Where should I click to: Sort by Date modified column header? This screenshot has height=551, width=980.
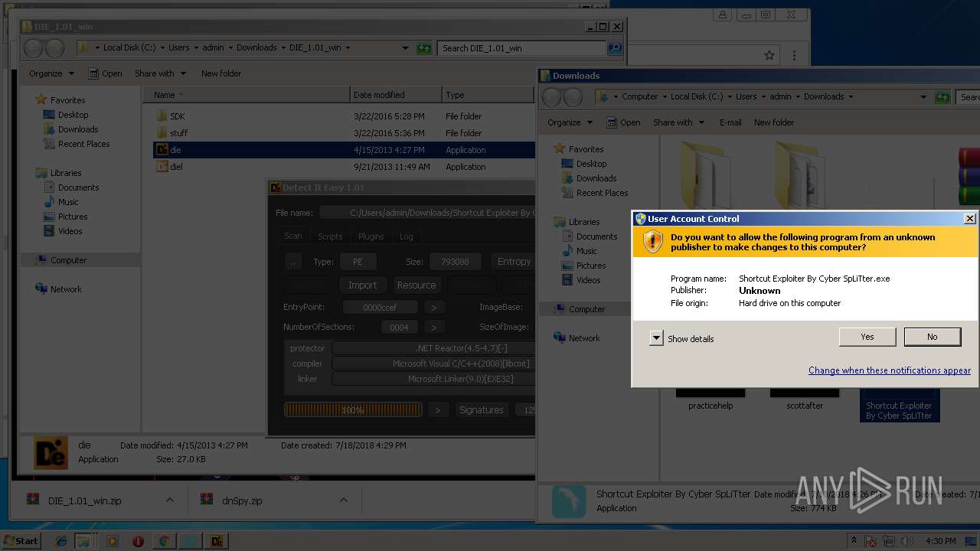tap(396, 95)
